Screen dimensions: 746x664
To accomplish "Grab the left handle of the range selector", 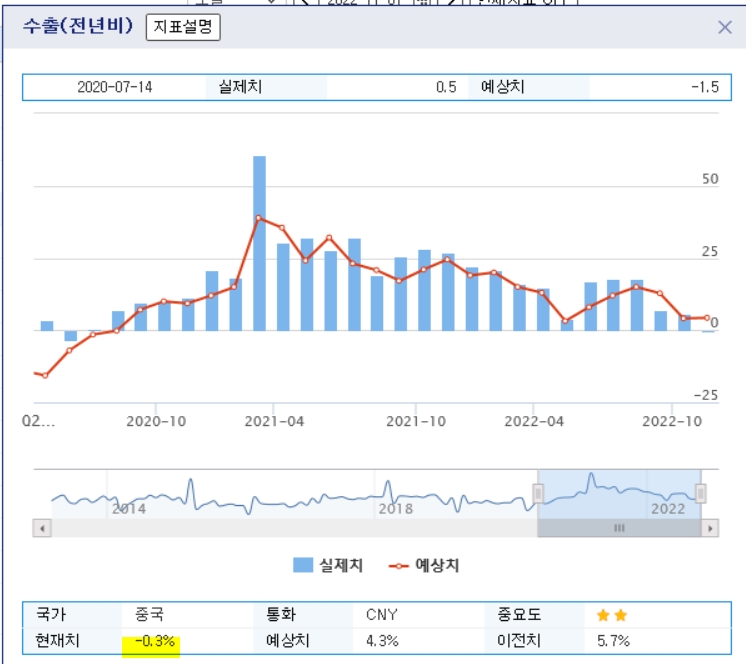I will (x=538, y=493).
